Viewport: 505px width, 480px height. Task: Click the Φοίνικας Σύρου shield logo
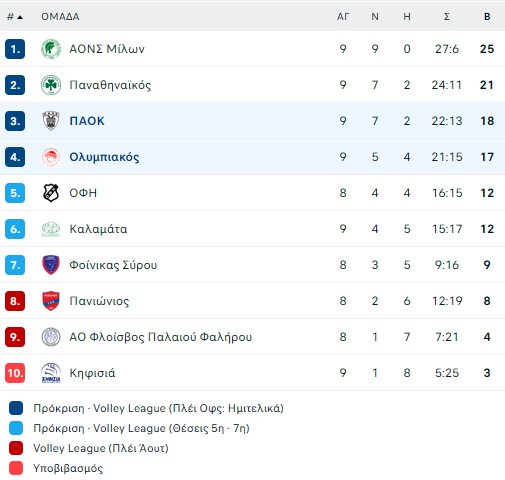[51, 265]
